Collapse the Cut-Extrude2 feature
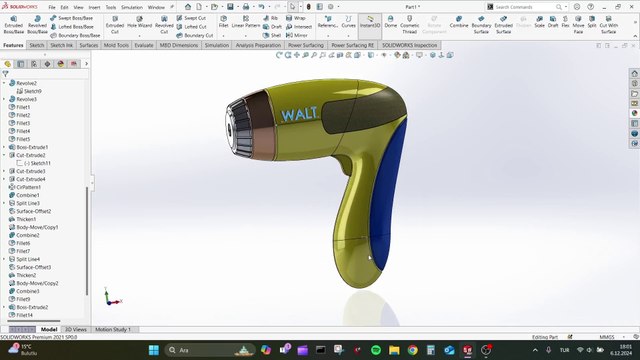 [x=4, y=155]
